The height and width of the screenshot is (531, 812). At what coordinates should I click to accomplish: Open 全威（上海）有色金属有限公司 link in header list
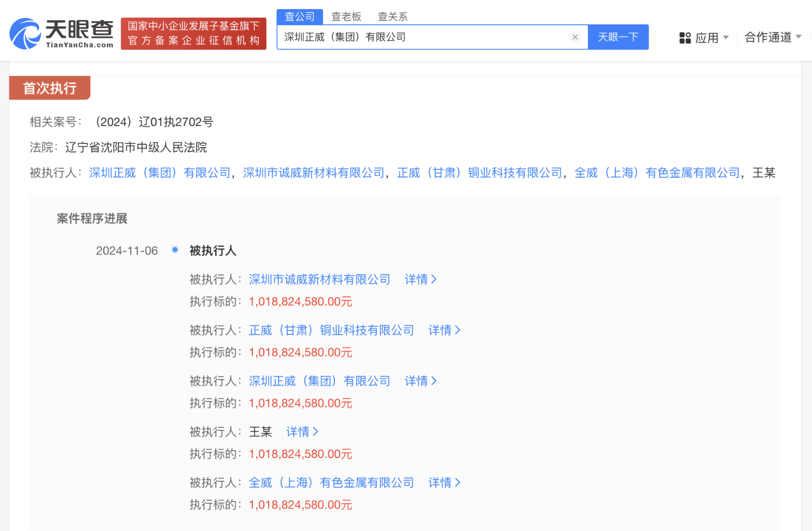657,173
